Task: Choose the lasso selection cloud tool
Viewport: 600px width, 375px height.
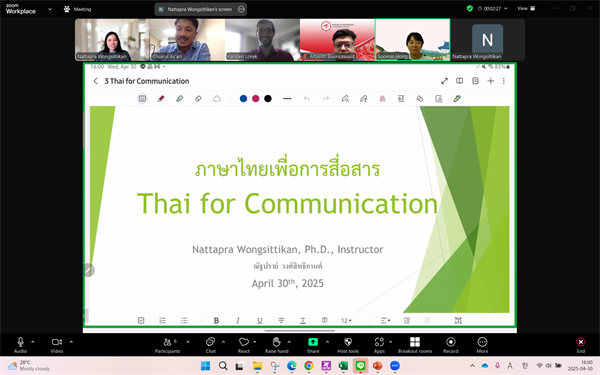Action: (x=217, y=99)
